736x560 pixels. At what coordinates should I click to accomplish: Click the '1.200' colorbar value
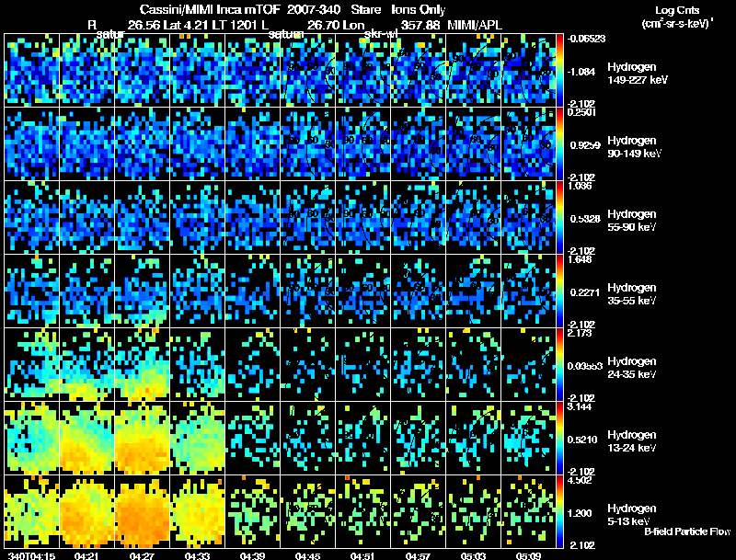581,514
